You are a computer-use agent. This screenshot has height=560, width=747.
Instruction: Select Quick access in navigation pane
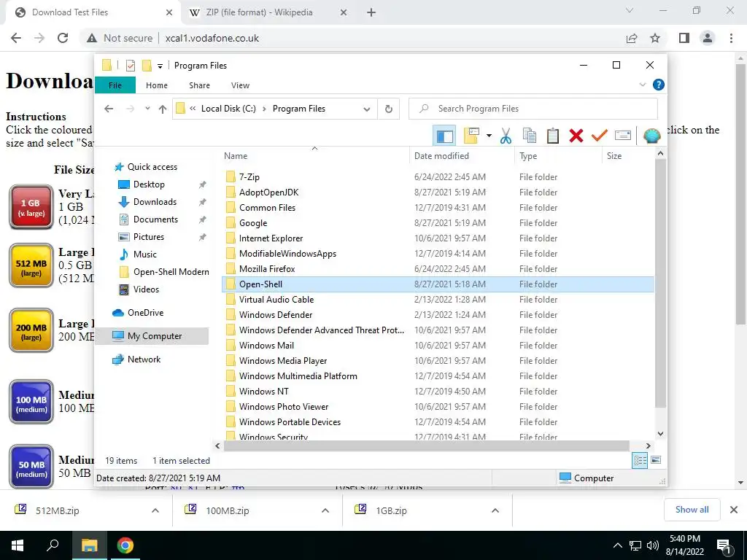click(152, 167)
